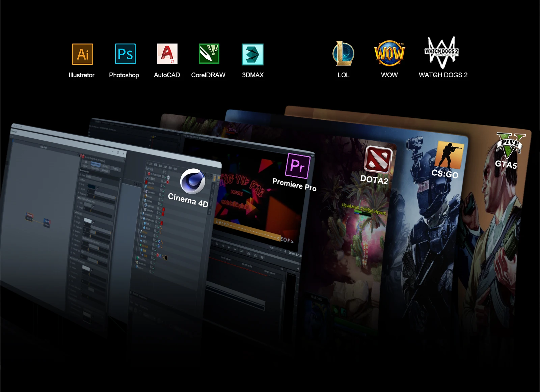This screenshot has width=540, height=392.
Task: Open the AutoCAD LT icon
Action: pos(167,54)
